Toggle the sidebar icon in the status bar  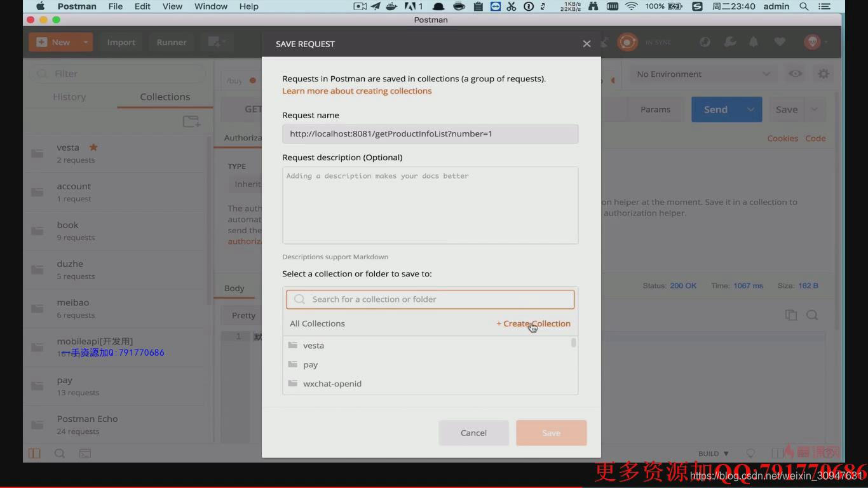[x=34, y=453]
